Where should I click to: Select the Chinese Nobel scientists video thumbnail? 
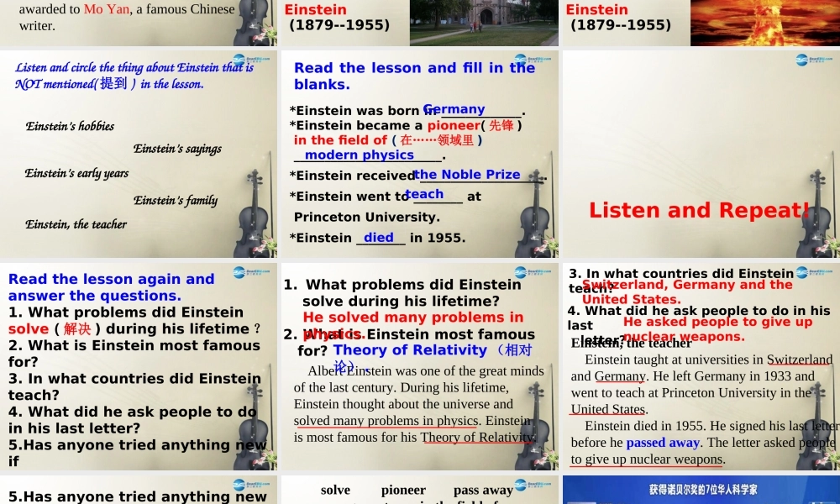701,490
